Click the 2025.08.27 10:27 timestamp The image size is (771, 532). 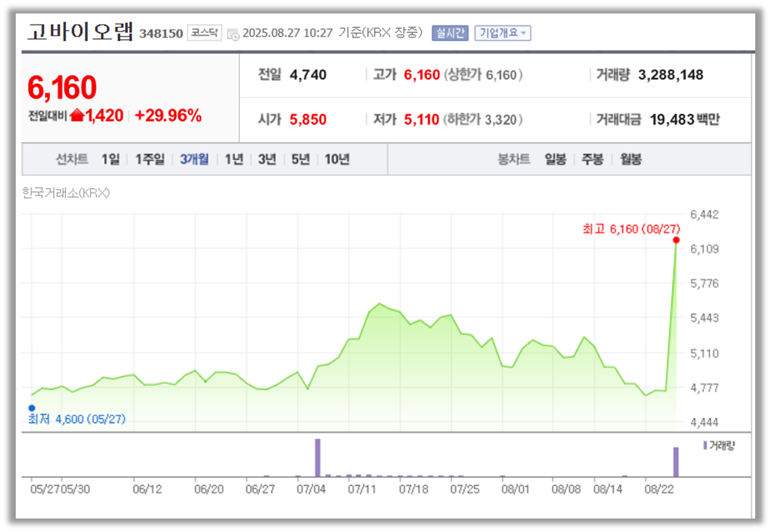[288, 33]
